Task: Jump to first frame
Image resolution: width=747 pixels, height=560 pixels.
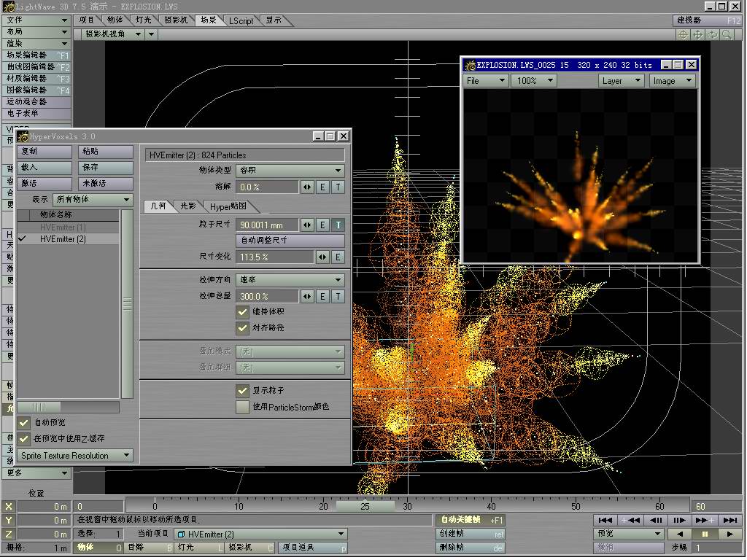Action: point(605,521)
